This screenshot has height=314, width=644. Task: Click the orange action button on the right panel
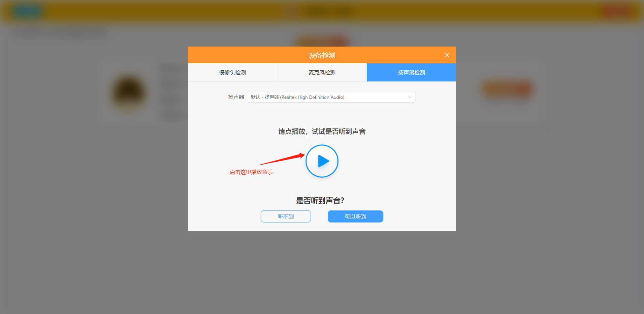pyautogui.click(x=507, y=89)
